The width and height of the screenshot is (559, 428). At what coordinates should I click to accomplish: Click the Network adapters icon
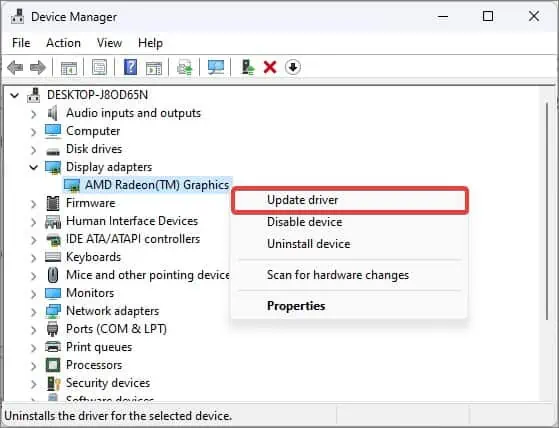(x=53, y=311)
